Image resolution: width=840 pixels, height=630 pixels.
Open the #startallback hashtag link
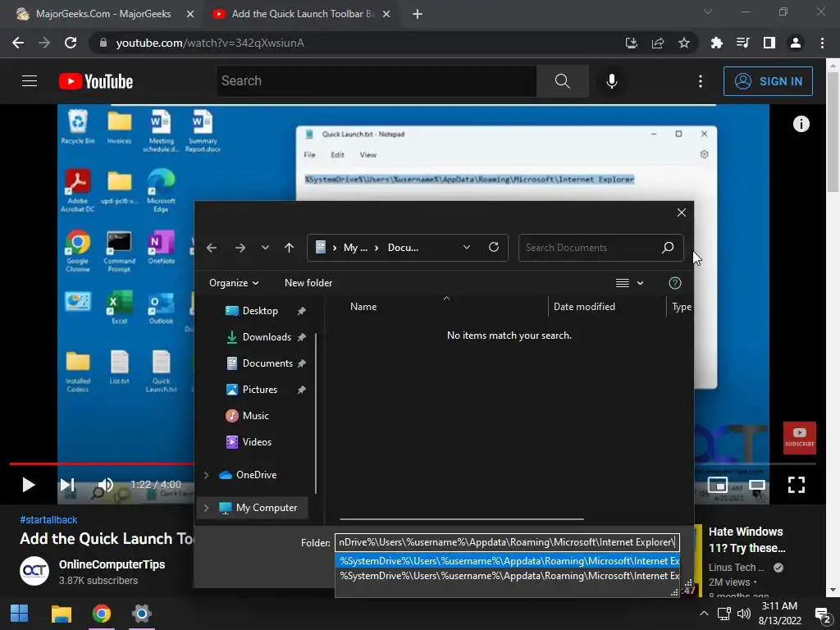[x=48, y=519]
